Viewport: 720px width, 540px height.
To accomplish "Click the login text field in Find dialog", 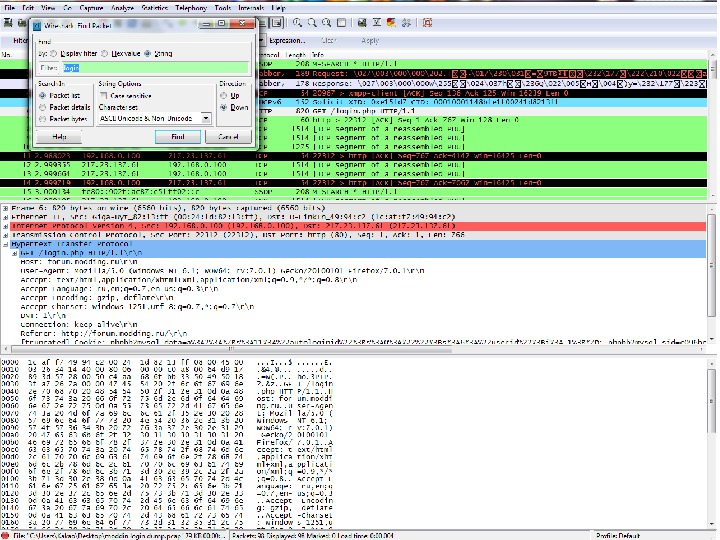I will (156, 68).
